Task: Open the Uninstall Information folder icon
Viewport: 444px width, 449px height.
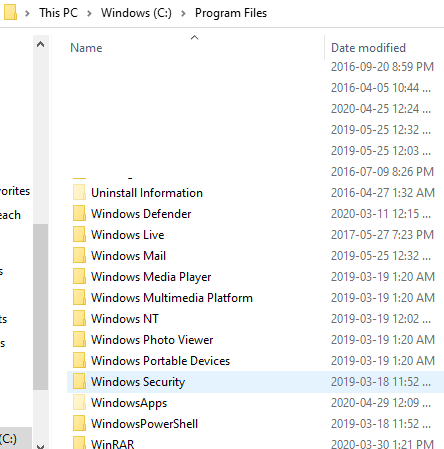Action: pyautogui.click(x=79, y=192)
